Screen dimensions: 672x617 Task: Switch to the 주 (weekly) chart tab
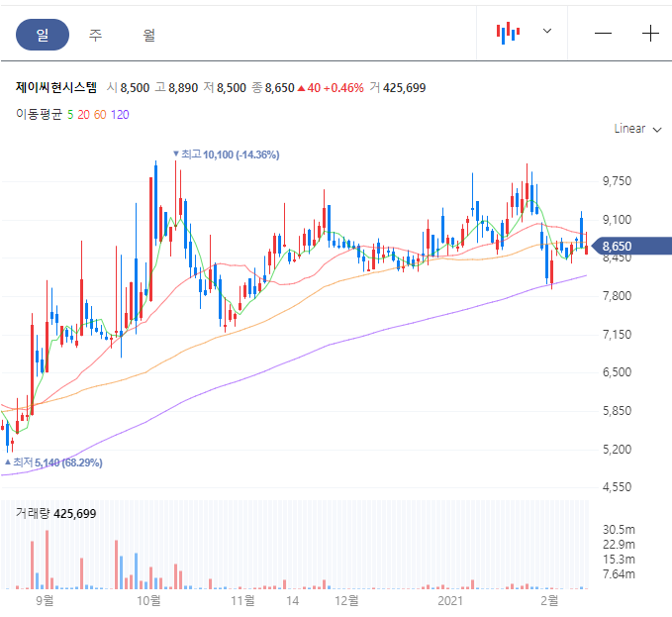(96, 35)
